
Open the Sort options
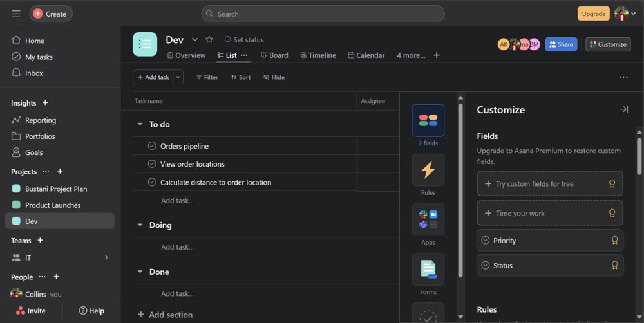click(241, 77)
